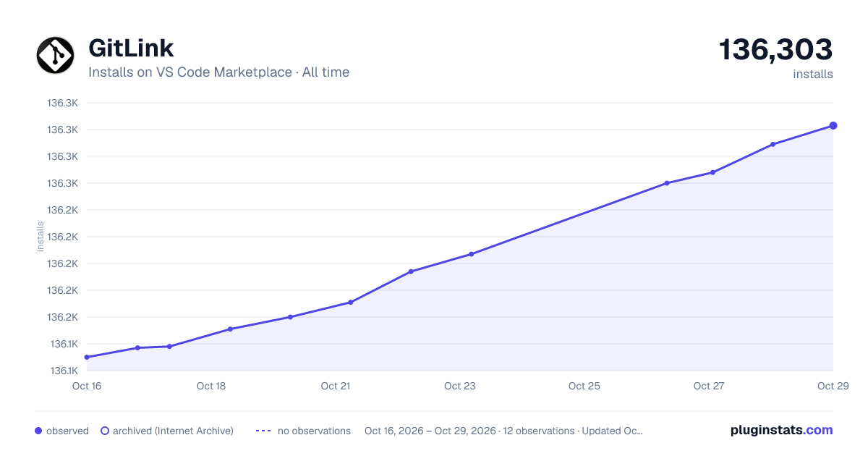Click the 'archived (Internet Archive)' legend circle
868x456 pixels.
(x=105, y=431)
